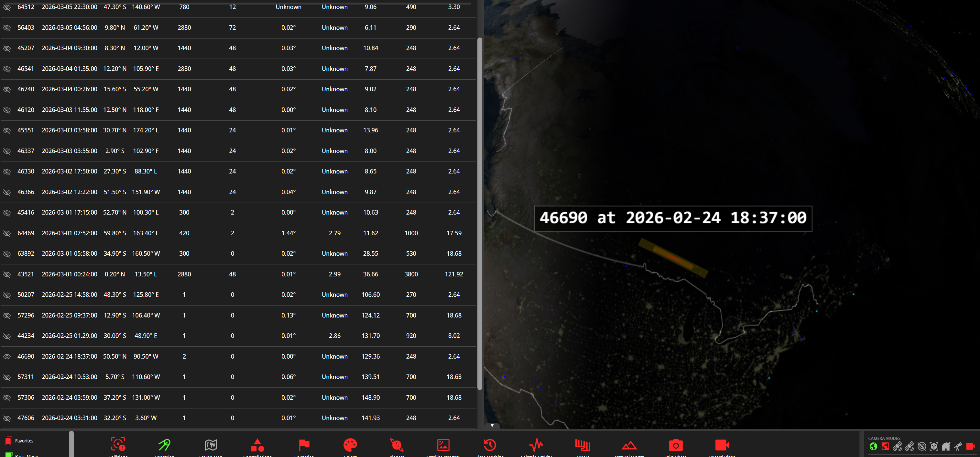
Task: Toggle visibility eye for satellite 56403
Action: click(7, 28)
